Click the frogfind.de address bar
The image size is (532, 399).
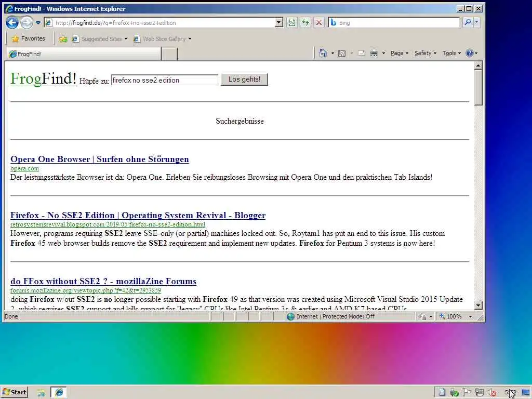tap(159, 23)
